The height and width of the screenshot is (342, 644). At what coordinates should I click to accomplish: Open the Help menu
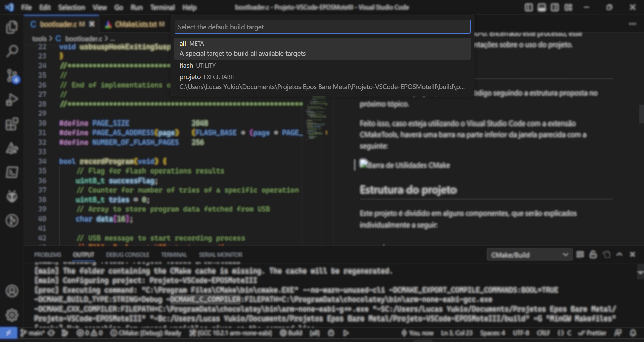point(190,7)
